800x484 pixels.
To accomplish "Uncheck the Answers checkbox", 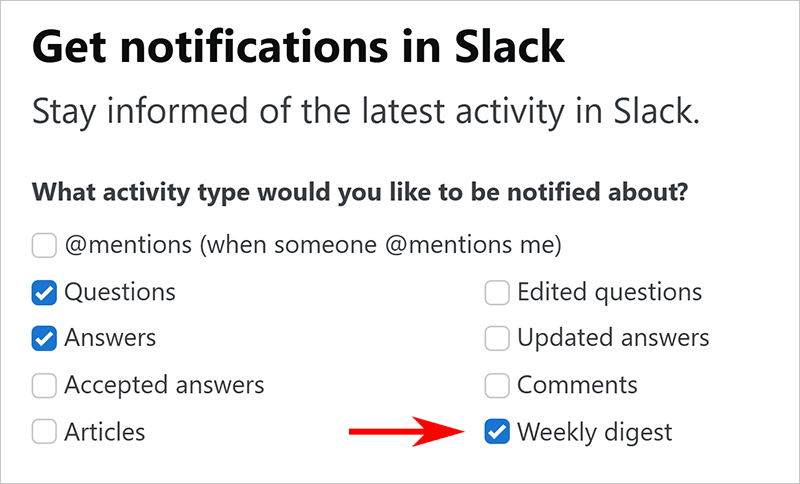I will (x=44, y=339).
